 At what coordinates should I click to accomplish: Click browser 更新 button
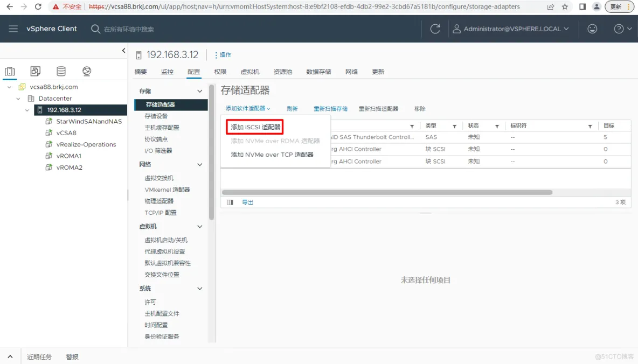(619, 6)
